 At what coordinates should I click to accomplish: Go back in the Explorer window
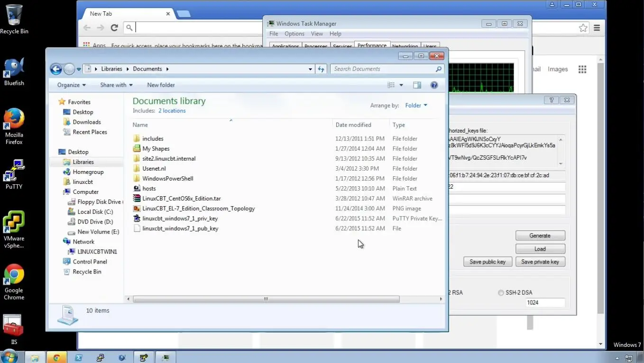click(56, 69)
